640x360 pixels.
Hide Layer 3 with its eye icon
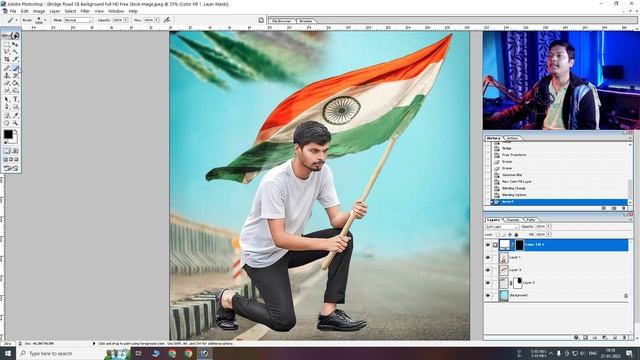click(x=488, y=270)
